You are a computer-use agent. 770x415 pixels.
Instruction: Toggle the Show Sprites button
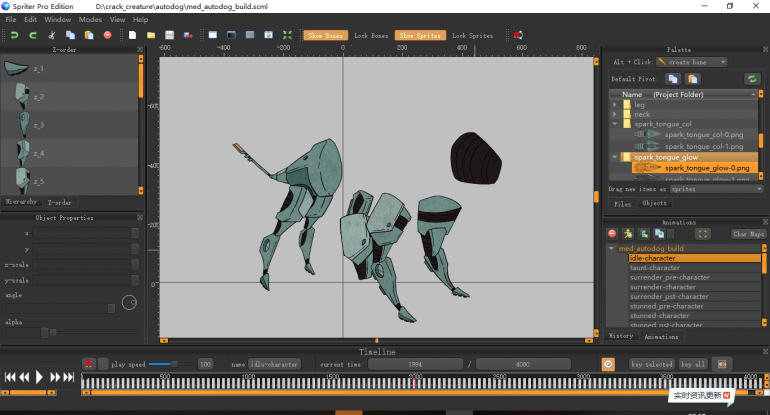click(419, 35)
